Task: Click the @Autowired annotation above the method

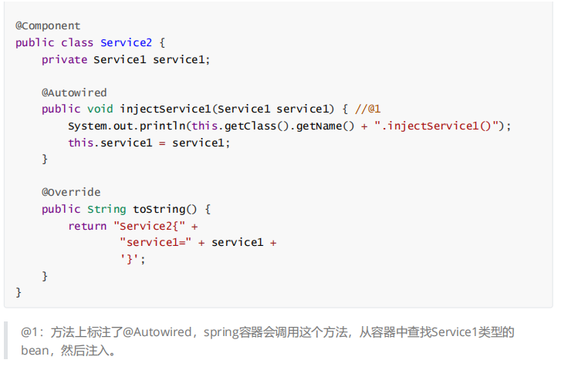Action: [74, 92]
